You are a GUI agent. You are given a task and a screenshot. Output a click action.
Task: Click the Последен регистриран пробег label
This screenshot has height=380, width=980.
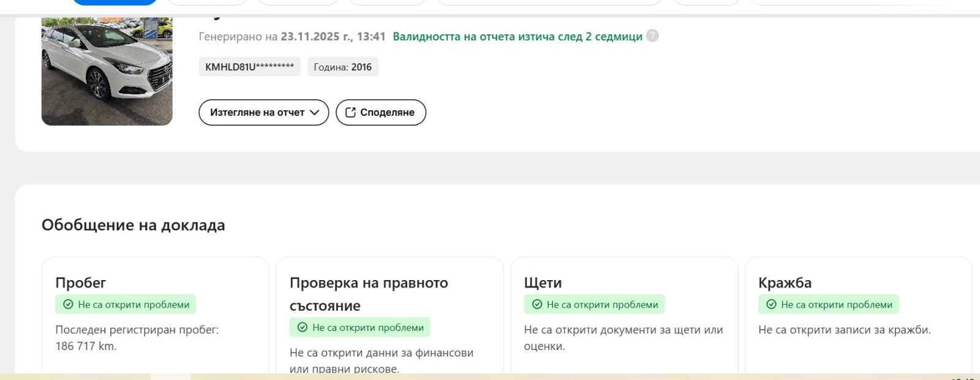point(137,330)
